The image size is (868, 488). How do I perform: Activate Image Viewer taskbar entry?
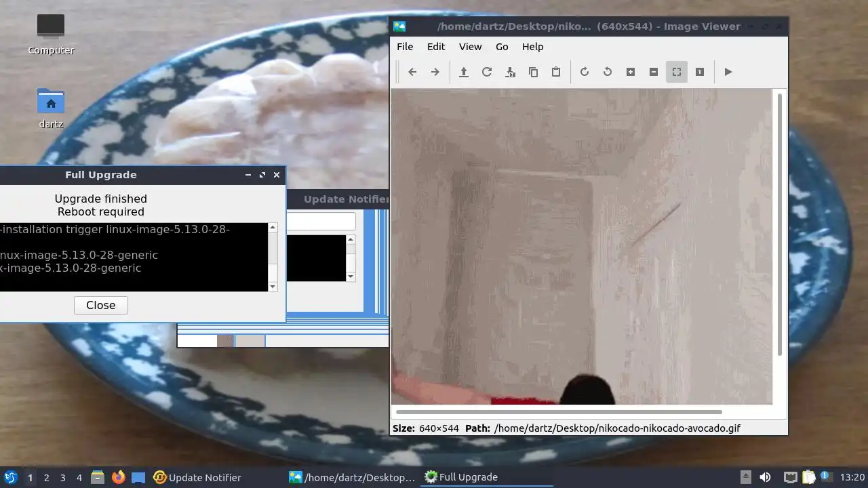click(352, 477)
